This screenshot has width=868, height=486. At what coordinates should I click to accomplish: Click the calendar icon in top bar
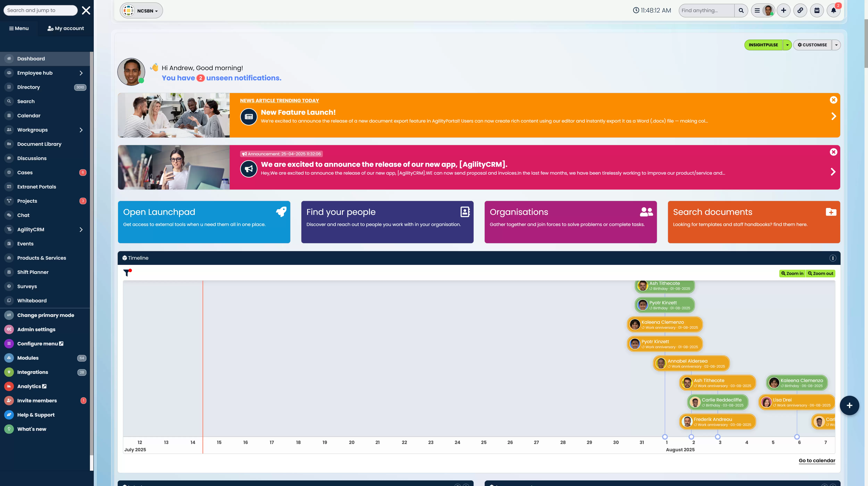(817, 10)
